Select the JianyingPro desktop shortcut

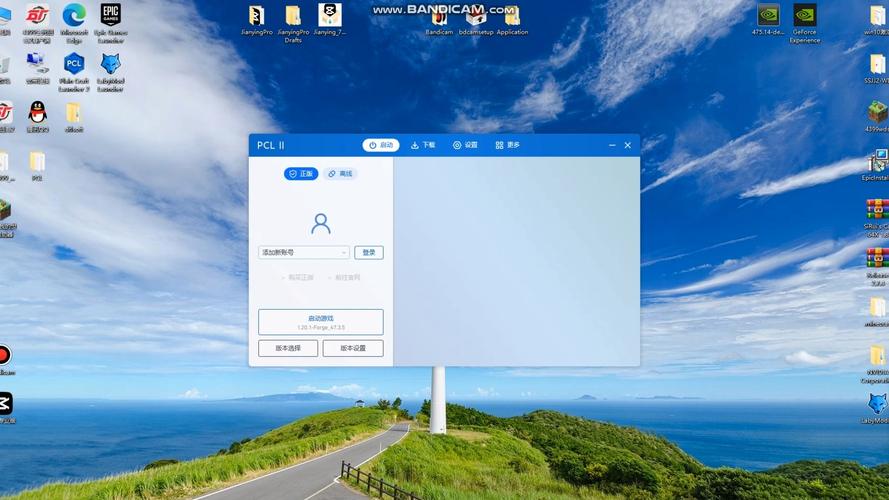pos(256,16)
